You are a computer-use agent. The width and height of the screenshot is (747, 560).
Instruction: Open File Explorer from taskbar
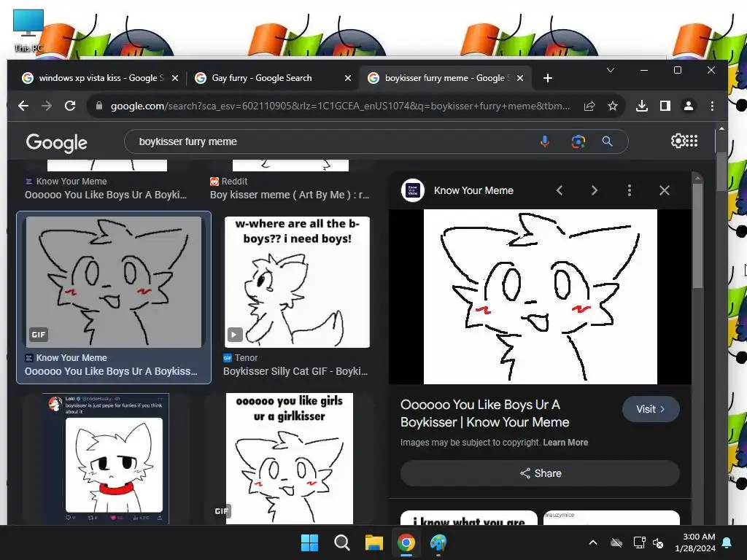(374, 542)
